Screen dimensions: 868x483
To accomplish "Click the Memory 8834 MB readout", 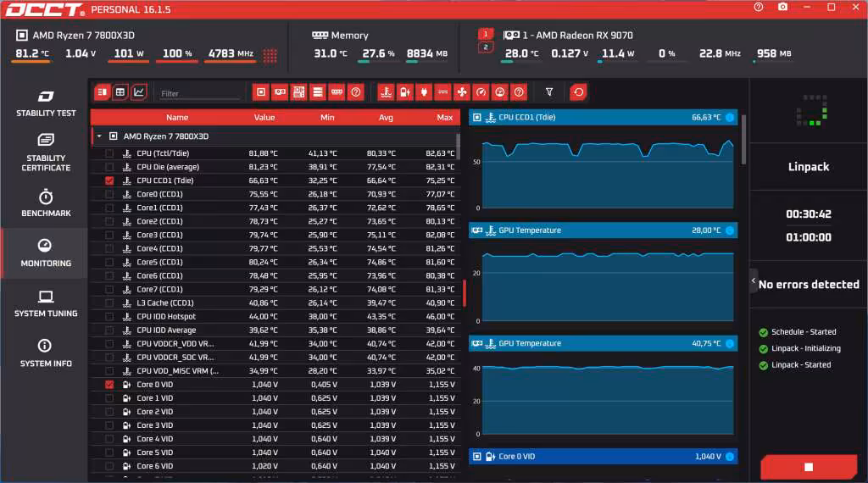I will [x=427, y=53].
